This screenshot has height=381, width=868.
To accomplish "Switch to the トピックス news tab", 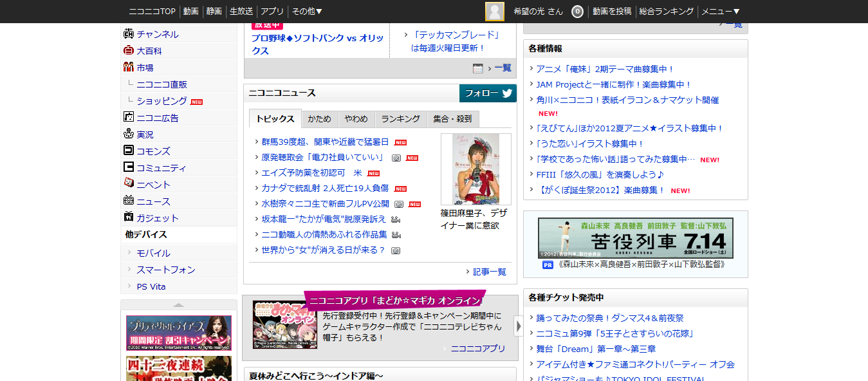I will [x=275, y=119].
